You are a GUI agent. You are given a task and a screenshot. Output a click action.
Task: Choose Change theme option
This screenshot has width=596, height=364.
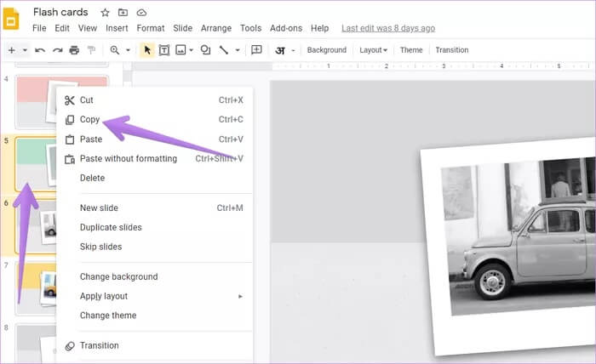154,316
